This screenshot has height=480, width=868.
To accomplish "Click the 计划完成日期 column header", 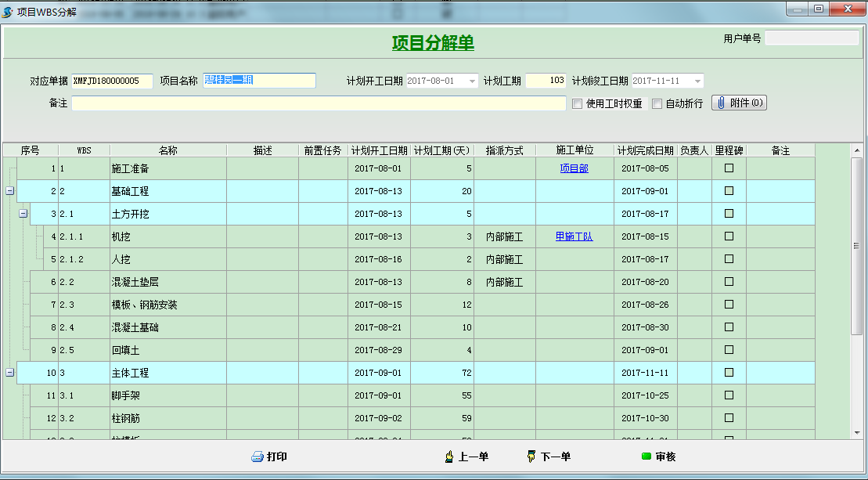I will (645, 150).
